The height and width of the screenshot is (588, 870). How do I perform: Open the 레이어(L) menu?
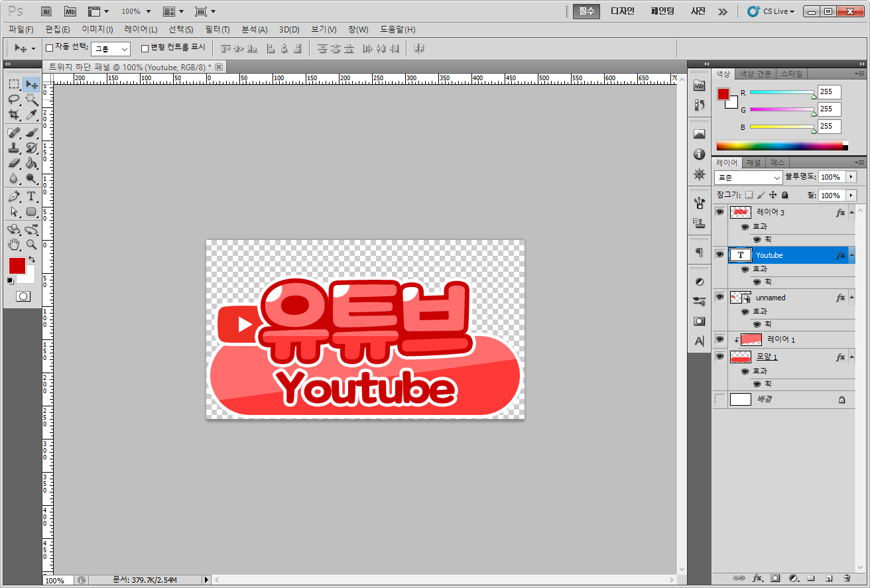tap(141, 30)
